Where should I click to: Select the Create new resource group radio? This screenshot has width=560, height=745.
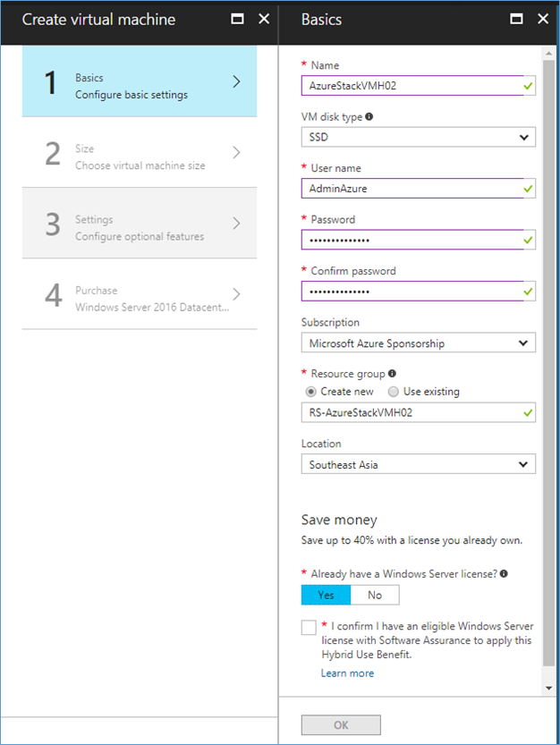tap(311, 392)
